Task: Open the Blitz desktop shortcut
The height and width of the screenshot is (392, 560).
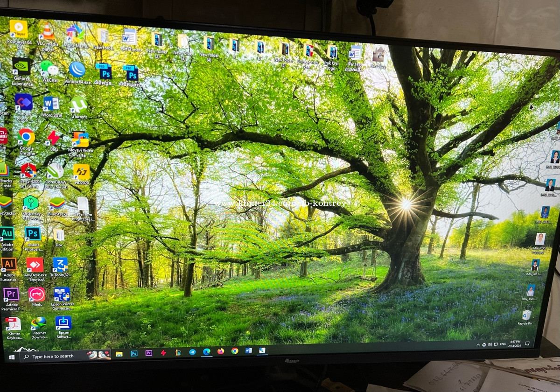Action: (x=53, y=140)
